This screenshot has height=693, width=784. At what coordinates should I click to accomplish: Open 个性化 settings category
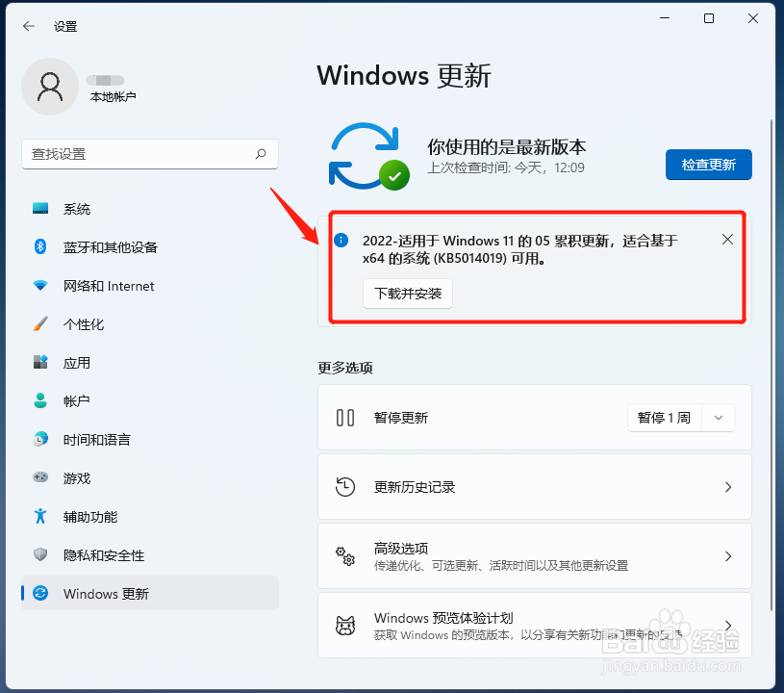(150, 324)
